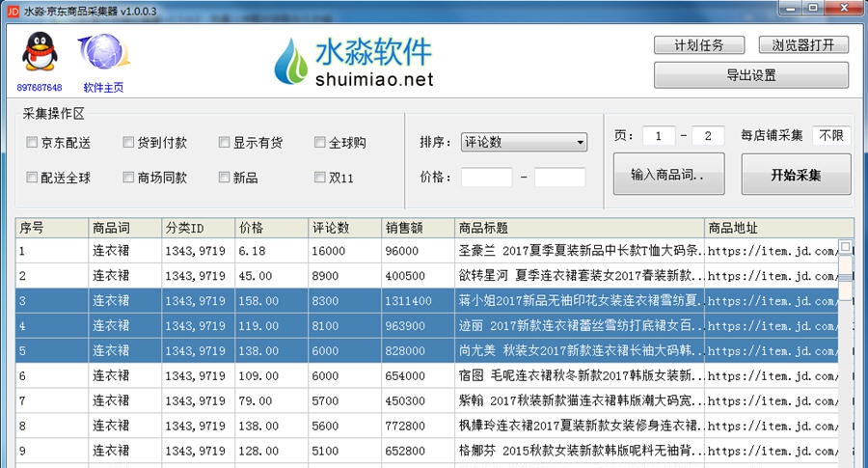Click the QQ number 897687648 link
This screenshot has width=868, height=468.
pyautogui.click(x=40, y=88)
